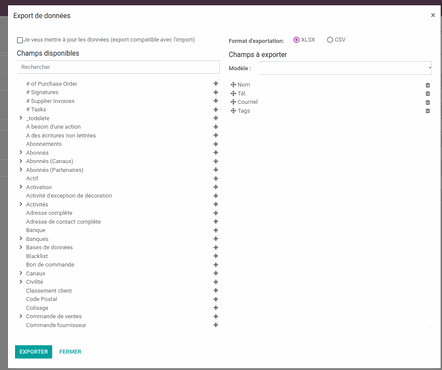
Task: Expand the 'Activation' field node
Action: [21, 187]
